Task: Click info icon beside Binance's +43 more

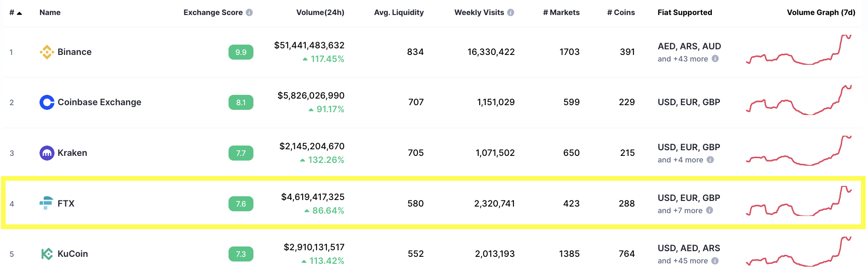Action: (x=715, y=59)
